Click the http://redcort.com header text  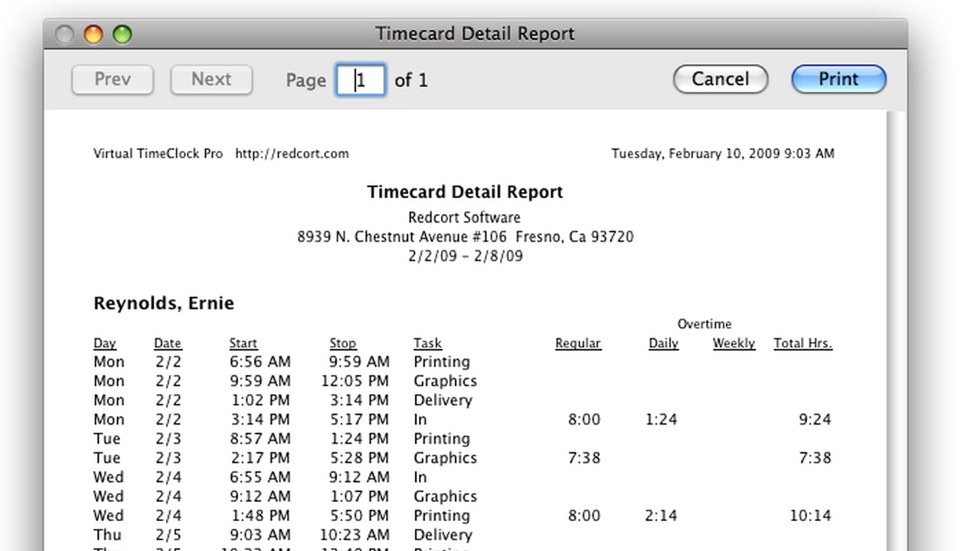pyautogui.click(x=292, y=153)
